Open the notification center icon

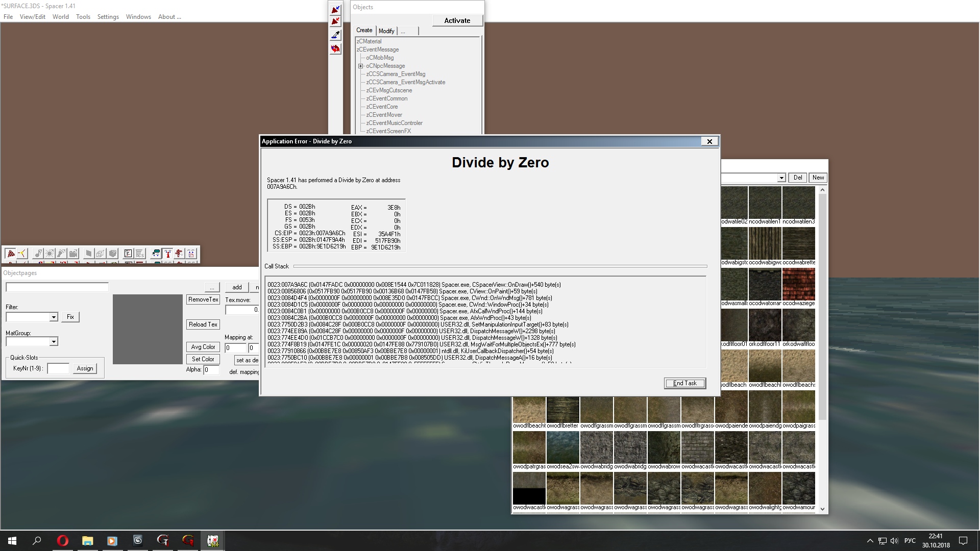(x=963, y=541)
